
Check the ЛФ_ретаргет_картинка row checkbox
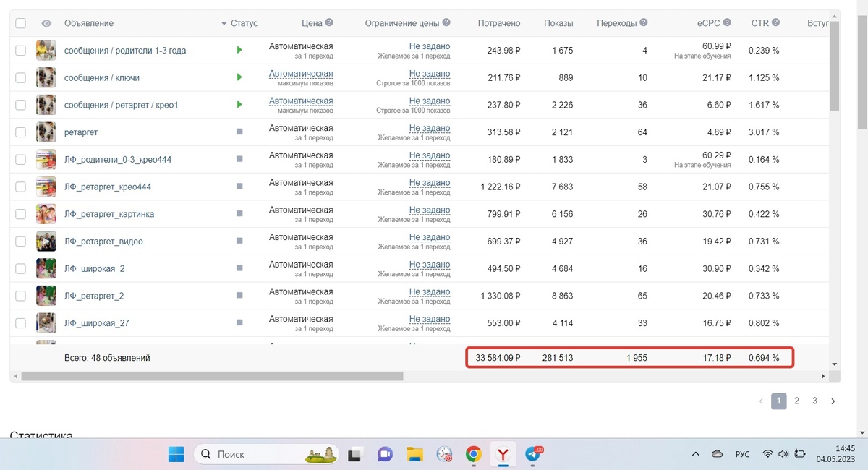click(20, 214)
